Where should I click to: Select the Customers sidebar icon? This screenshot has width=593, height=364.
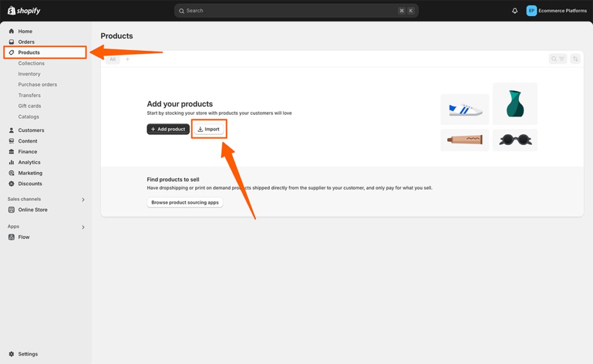(x=12, y=130)
